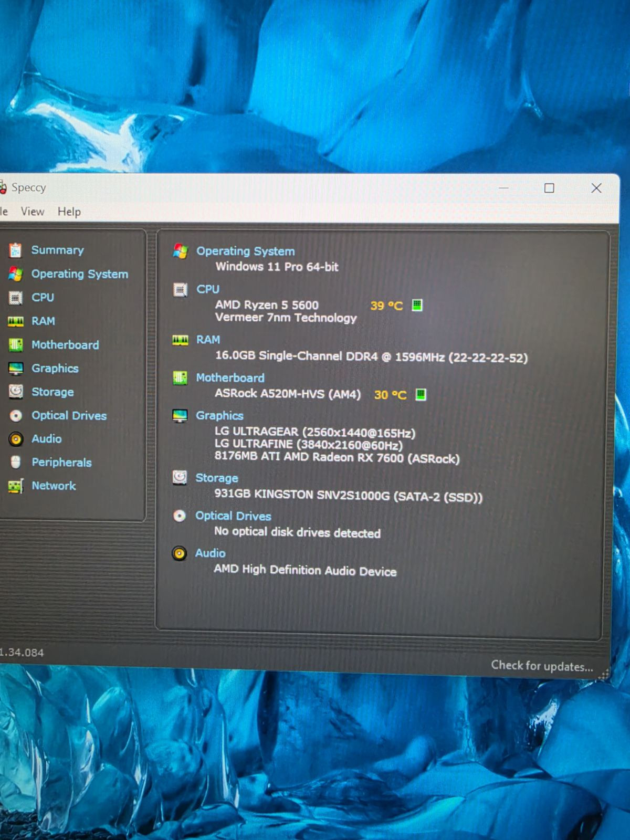Screen dimensions: 630x840
Task: Click the Windows flag icon in summary panel
Action: click(180, 251)
